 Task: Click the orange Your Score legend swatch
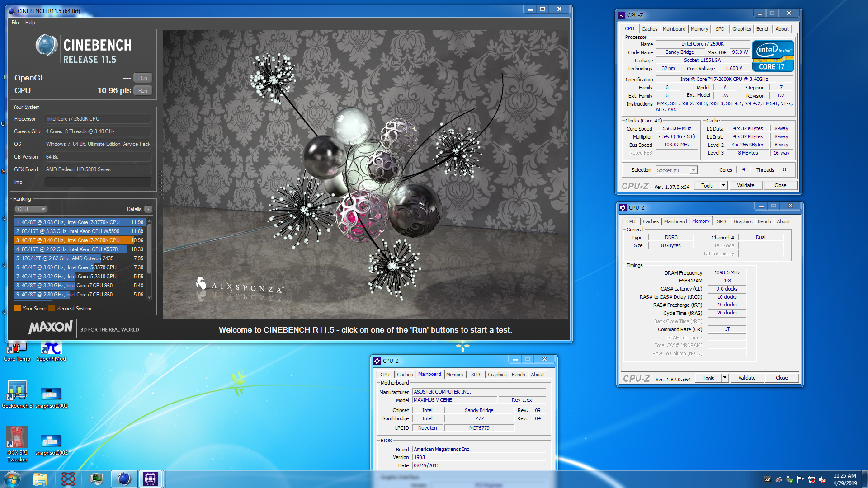pos(18,309)
